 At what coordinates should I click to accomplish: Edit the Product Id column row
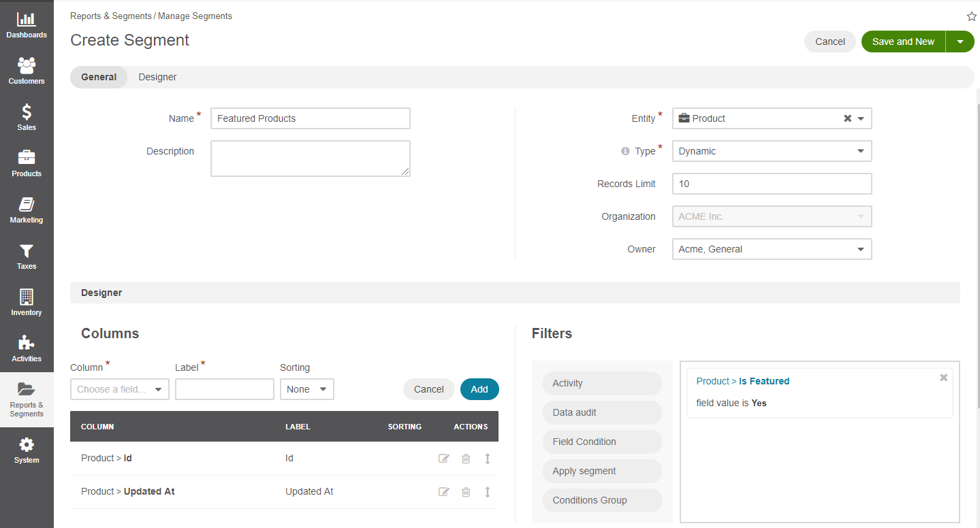[444, 459]
